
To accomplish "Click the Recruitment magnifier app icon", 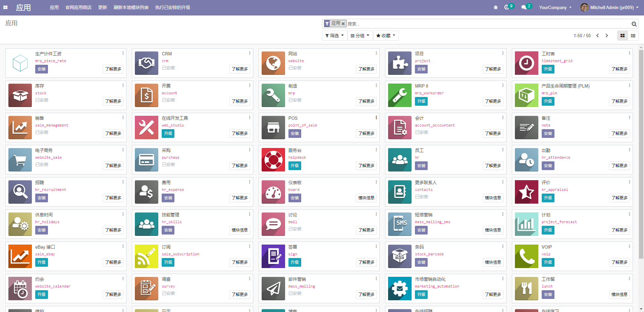I will pyautogui.click(x=20, y=192).
